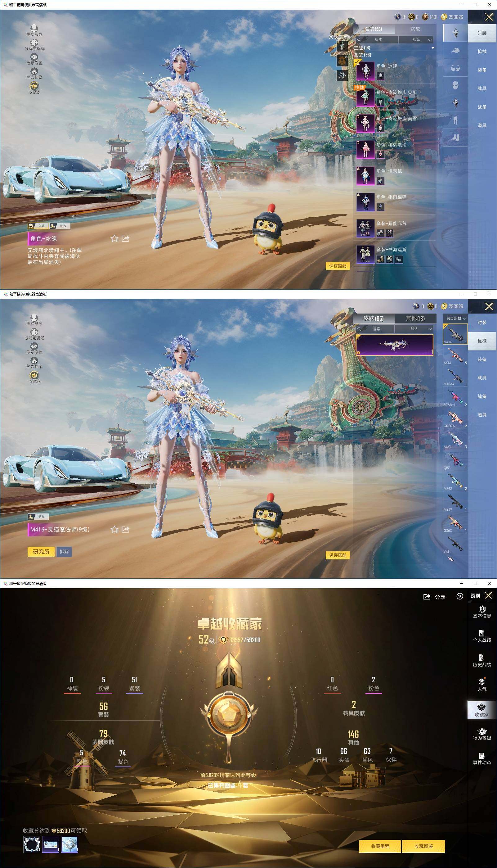Switch to the 搭配 tab
The image size is (497, 868).
pyautogui.click(x=415, y=29)
